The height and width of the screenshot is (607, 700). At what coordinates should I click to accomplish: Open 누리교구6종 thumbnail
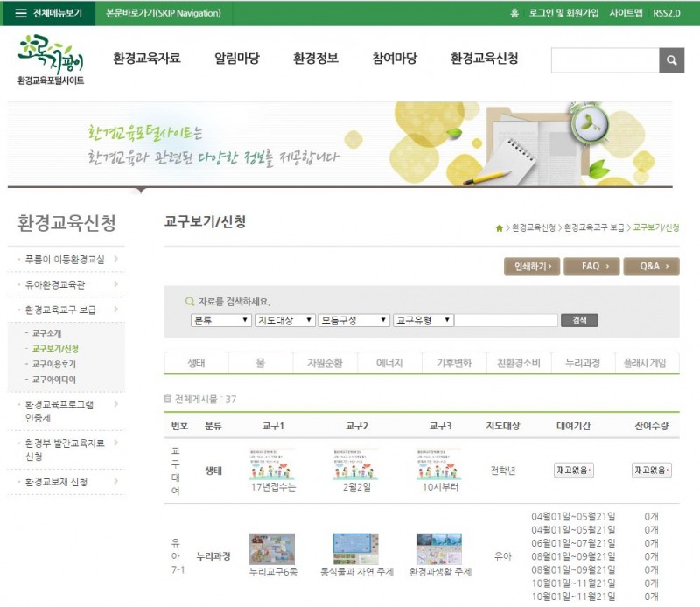point(272,549)
